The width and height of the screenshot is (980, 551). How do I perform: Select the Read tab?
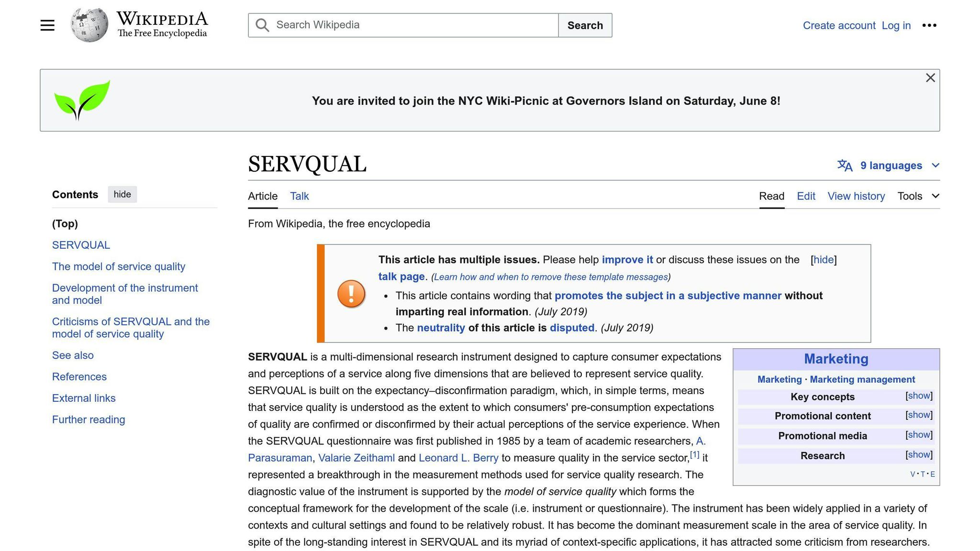click(x=772, y=196)
